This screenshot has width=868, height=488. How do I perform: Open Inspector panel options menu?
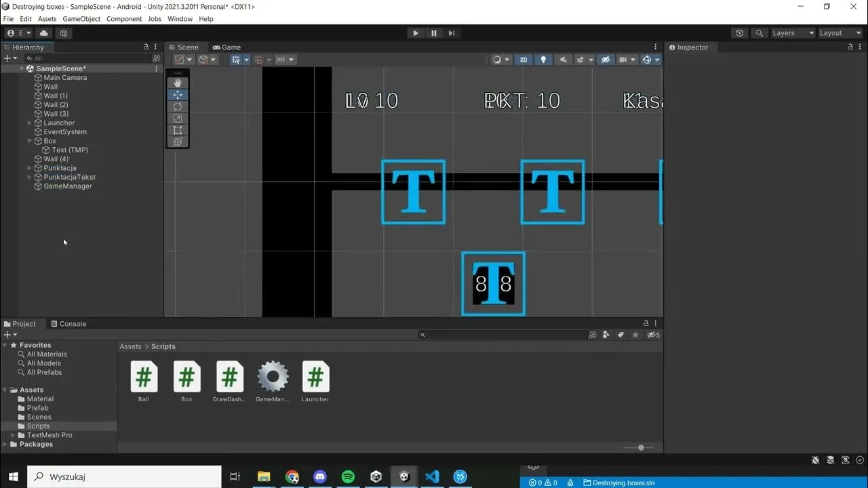pyautogui.click(x=861, y=47)
